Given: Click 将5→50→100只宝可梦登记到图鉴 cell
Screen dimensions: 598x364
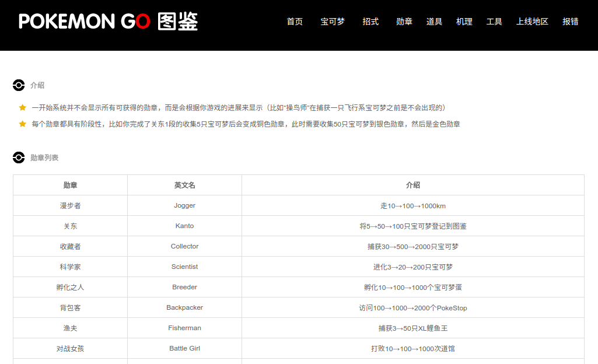Looking at the screenshot, I should tap(413, 226).
